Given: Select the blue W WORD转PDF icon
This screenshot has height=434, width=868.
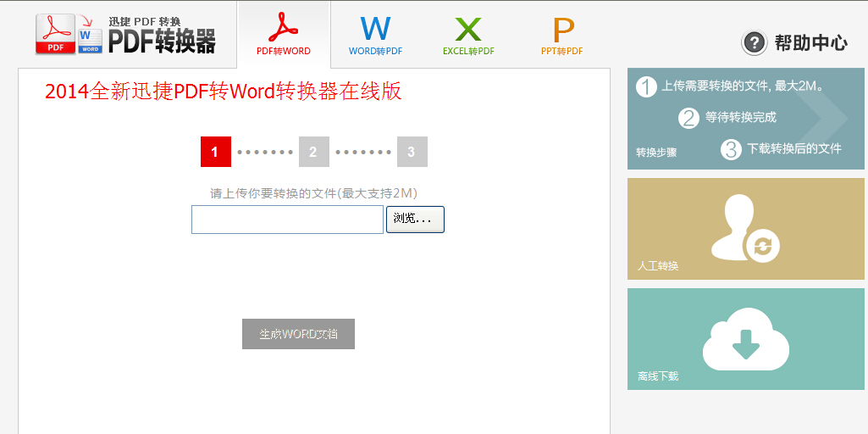Looking at the screenshot, I should point(375,29).
